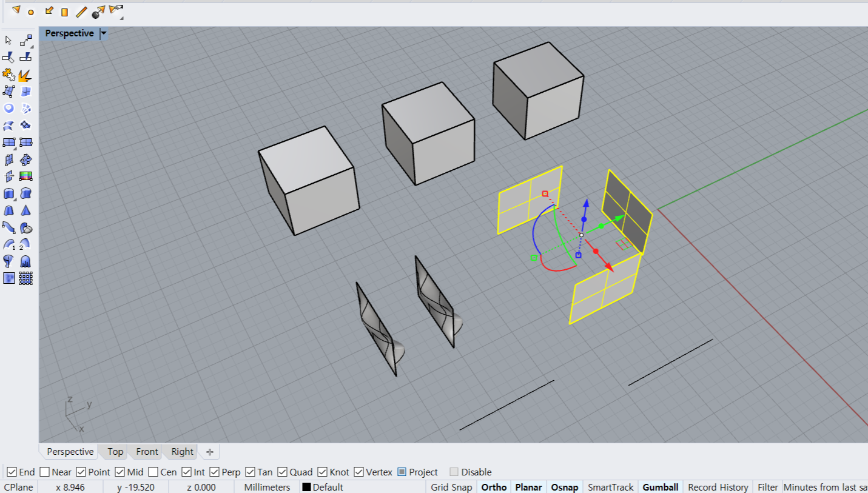Open the Perspective viewport dropdown arrow
This screenshot has width=868, height=493.
pos(104,33)
